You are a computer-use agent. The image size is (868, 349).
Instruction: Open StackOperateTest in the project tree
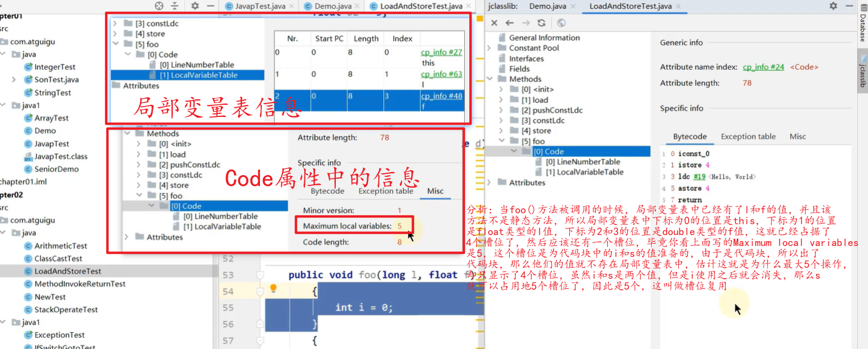click(66, 310)
